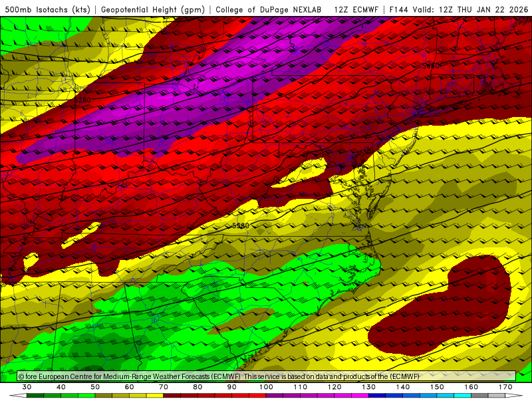Click the 'Geopotential Height (gpm)' header text
This screenshot has width=532, height=399.
click(153, 9)
